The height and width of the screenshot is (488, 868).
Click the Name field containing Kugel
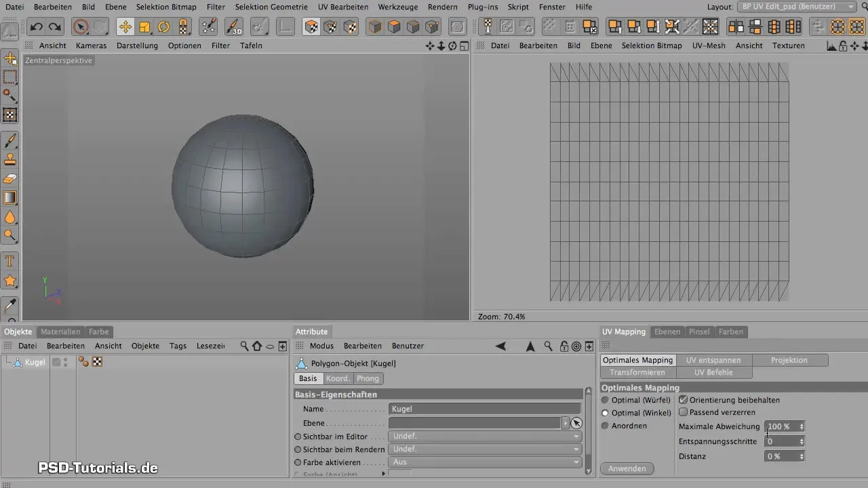(x=484, y=409)
